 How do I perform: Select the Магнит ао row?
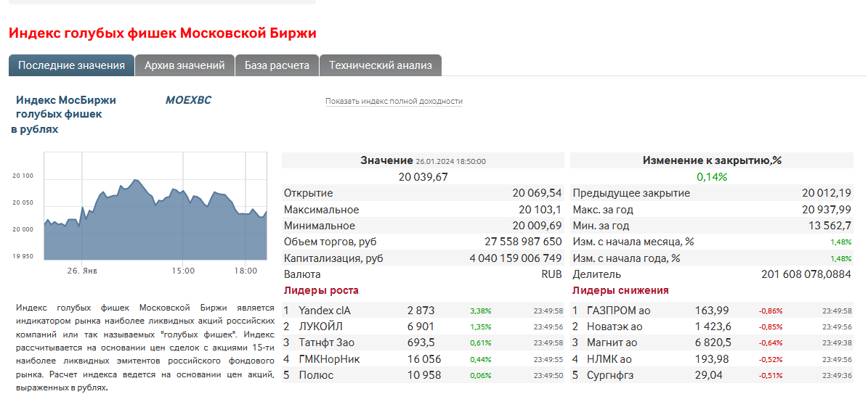click(x=712, y=342)
